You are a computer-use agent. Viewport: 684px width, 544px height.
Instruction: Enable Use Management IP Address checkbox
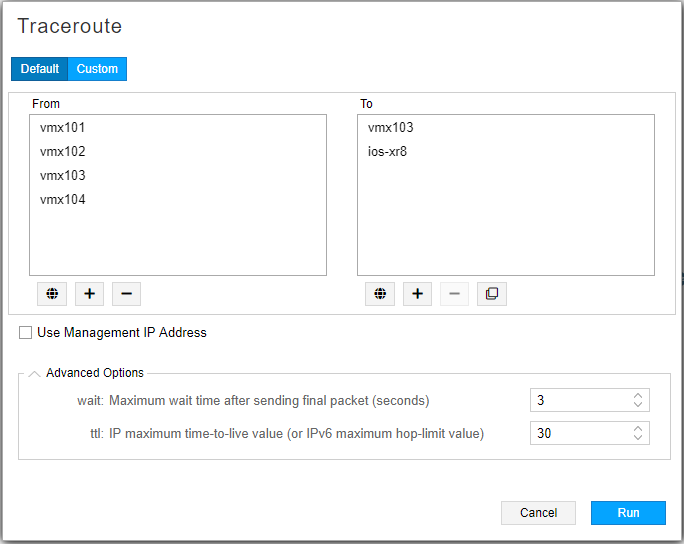click(x=26, y=333)
